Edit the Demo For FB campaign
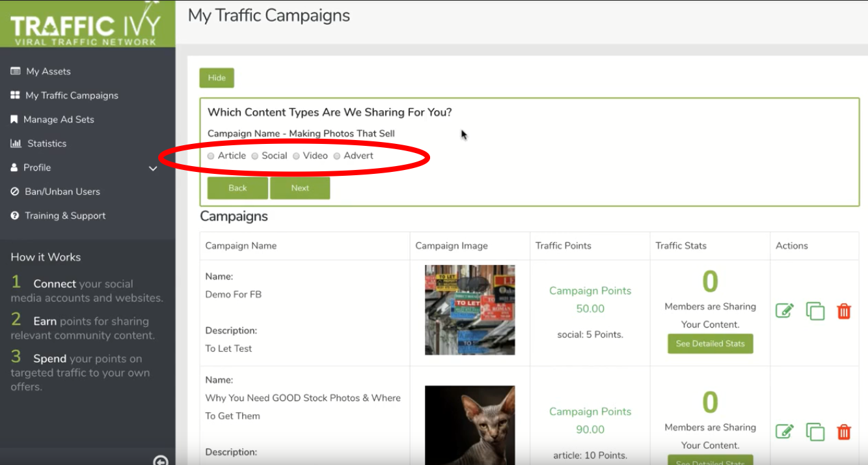 click(785, 311)
